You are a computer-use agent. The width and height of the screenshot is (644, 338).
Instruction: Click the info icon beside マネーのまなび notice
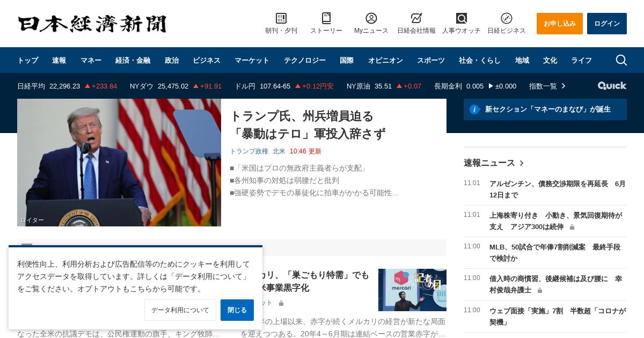474,109
